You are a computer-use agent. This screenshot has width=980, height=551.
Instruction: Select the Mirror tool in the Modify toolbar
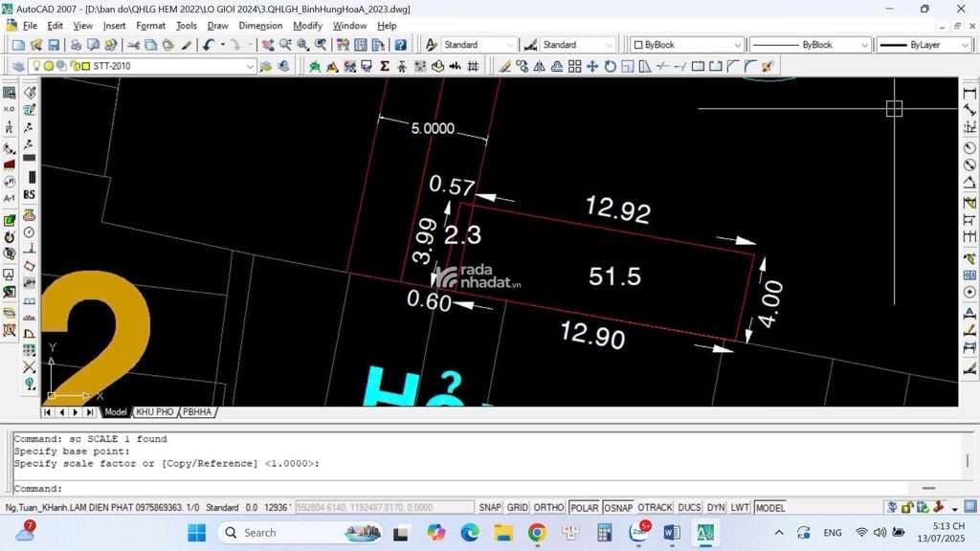(539, 66)
